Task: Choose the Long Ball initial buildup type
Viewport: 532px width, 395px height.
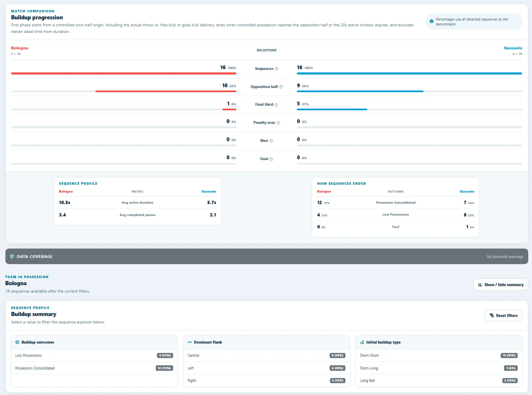Action: click(439, 381)
